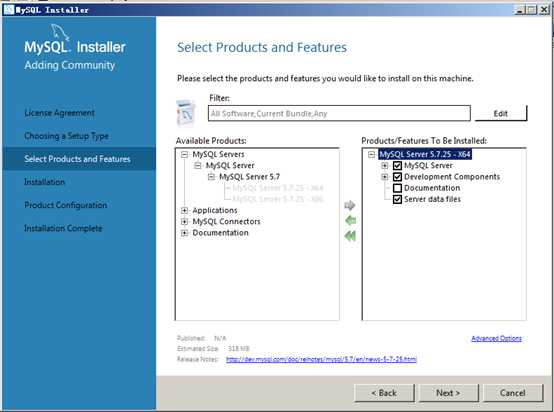Collapse MySQL Server 5.7.25 - X64 in install list
554x412 pixels.
pyautogui.click(x=371, y=154)
